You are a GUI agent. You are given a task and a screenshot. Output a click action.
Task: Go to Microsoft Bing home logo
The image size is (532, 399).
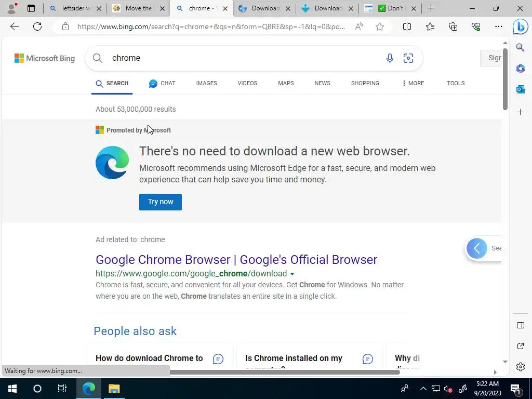pos(45,58)
